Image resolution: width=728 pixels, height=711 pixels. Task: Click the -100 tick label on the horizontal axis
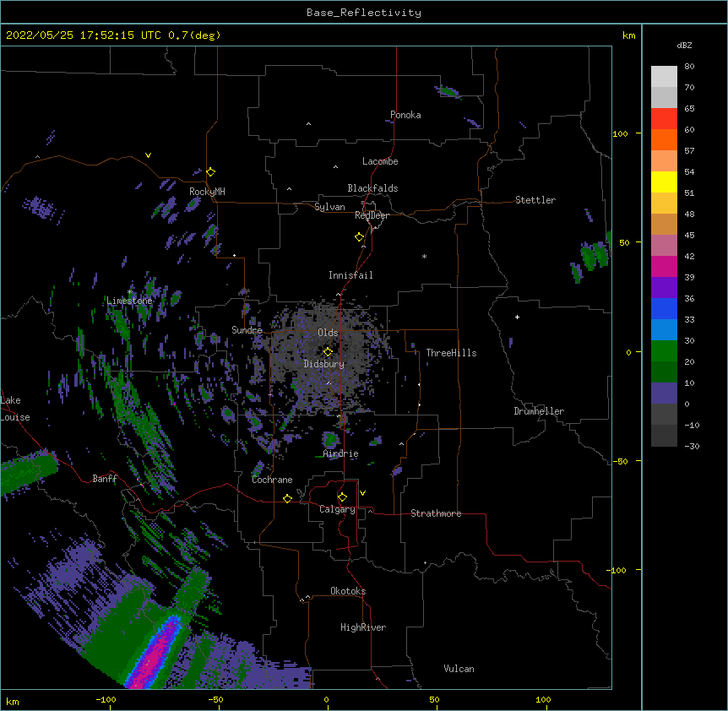click(106, 699)
